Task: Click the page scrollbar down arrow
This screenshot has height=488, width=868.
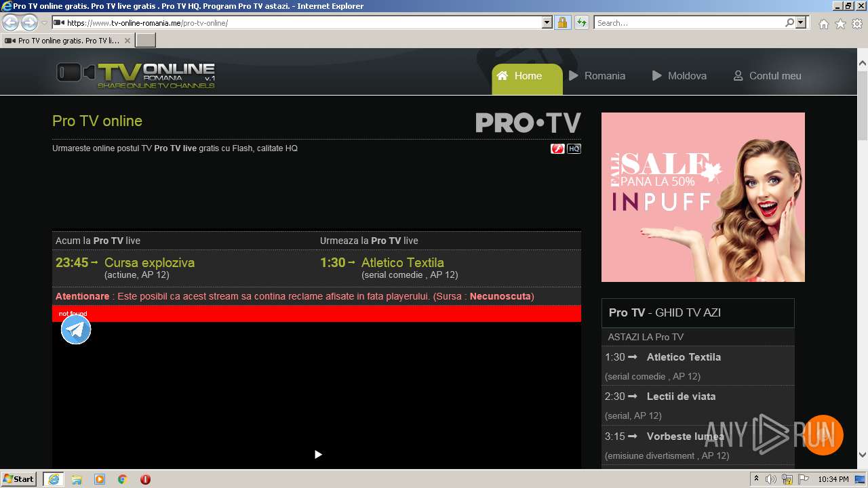Action: pyautogui.click(x=862, y=455)
